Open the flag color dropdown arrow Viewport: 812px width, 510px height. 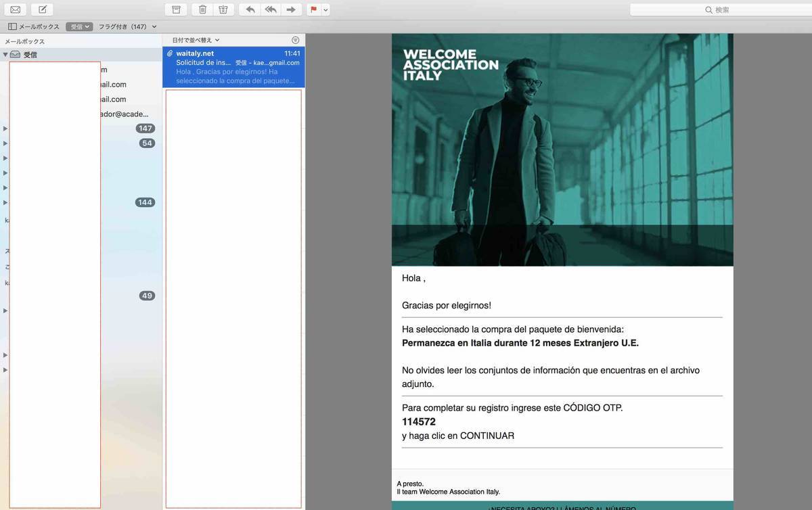pyautogui.click(x=325, y=9)
